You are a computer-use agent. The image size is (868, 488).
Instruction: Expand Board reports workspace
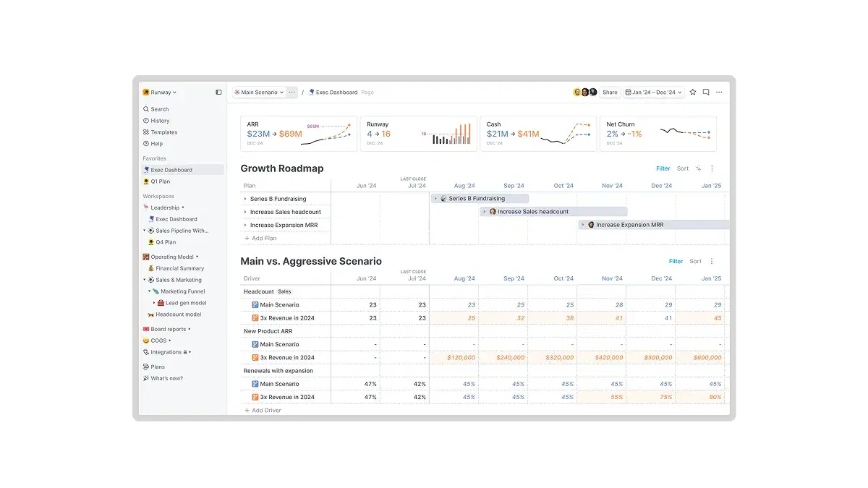pyautogui.click(x=190, y=329)
